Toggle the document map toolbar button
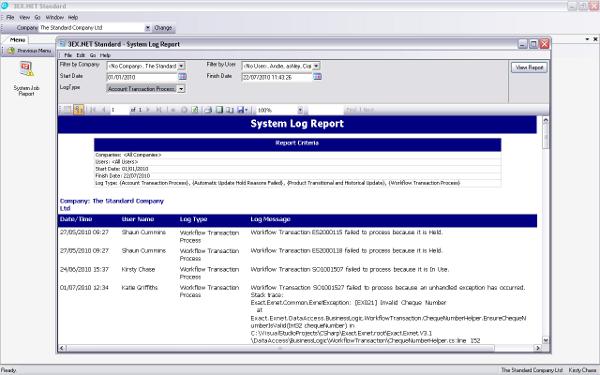 tap(68, 110)
